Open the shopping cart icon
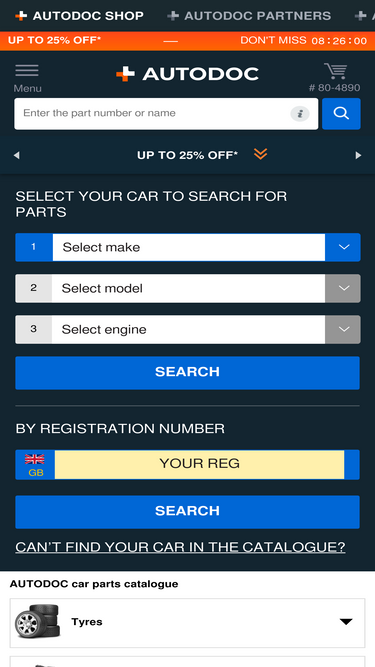Image resolution: width=375 pixels, height=667 pixels. click(x=335, y=71)
